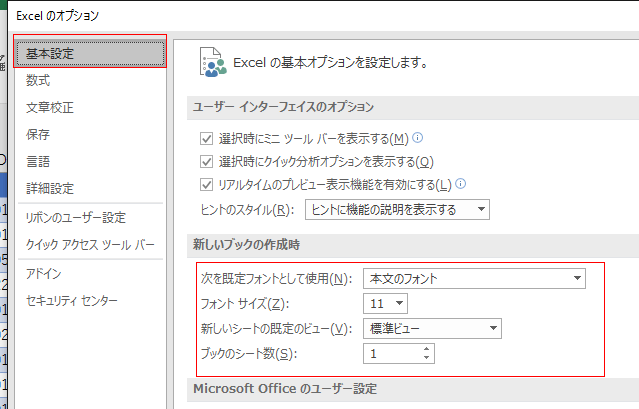639x409 pixels.
Task: Open セキュリティ センター category
Action: pos(72,301)
